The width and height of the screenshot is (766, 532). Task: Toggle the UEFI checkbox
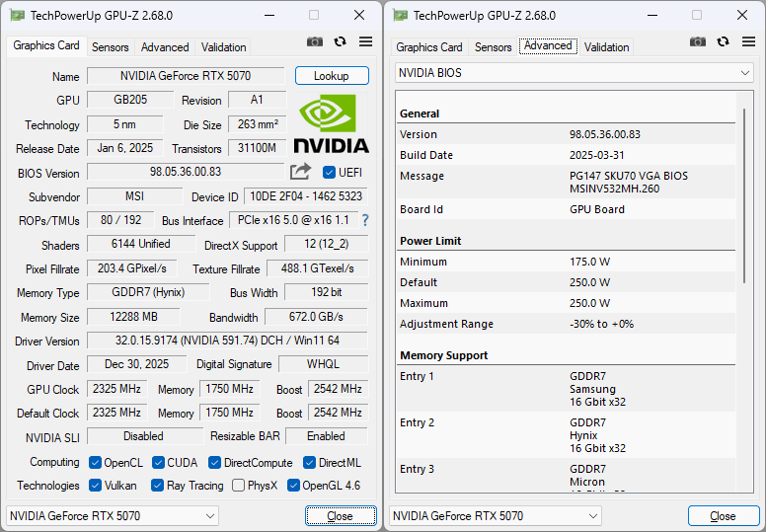click(x=329, y=173)
